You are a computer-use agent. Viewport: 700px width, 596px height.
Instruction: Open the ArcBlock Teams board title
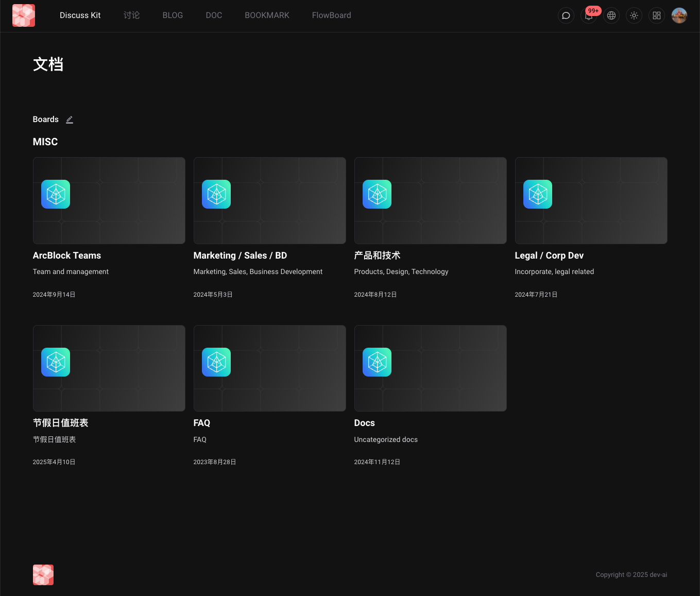[67, 256]
